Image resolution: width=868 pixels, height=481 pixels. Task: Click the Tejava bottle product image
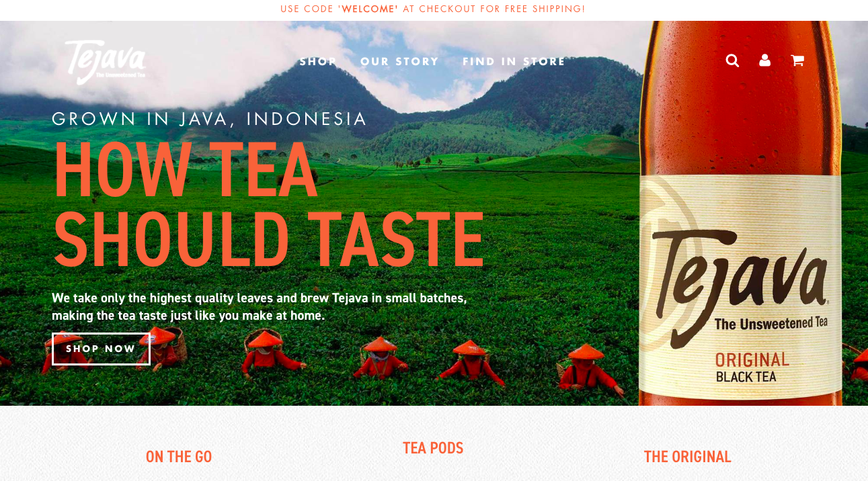tap(740, 213)
